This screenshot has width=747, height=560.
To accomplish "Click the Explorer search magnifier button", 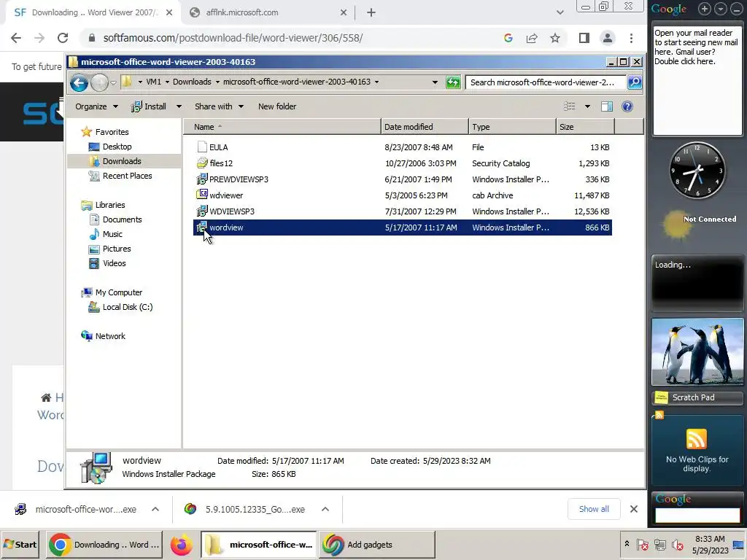I will [635, 82].
